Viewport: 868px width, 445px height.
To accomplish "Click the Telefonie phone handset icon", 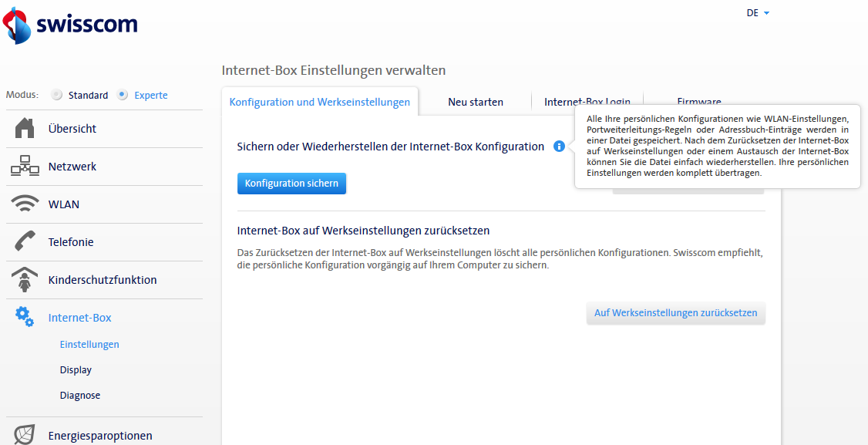I will pyautogui.click(x=25, y=242).
